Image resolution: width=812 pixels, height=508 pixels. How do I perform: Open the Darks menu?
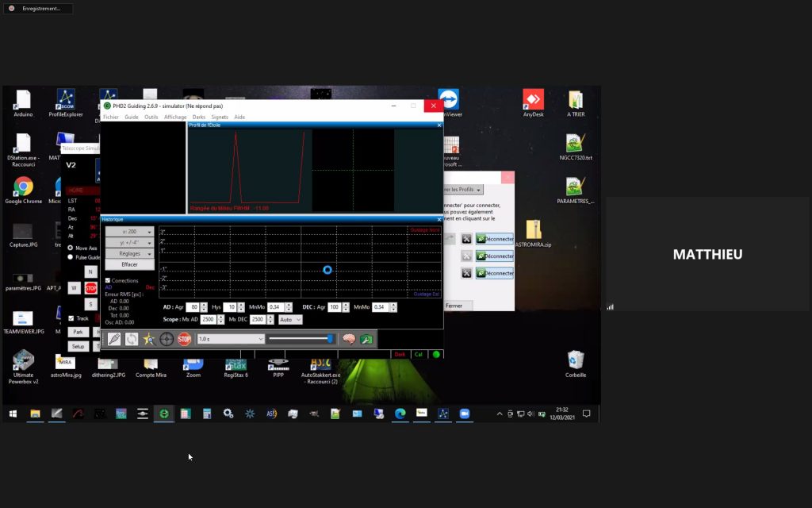(x=199, y=117)
